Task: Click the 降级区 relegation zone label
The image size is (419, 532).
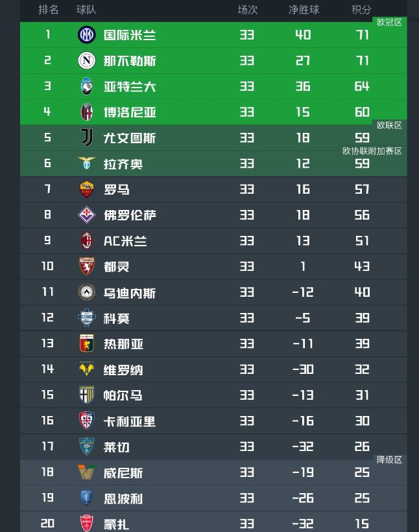Action: click(389, 459)
